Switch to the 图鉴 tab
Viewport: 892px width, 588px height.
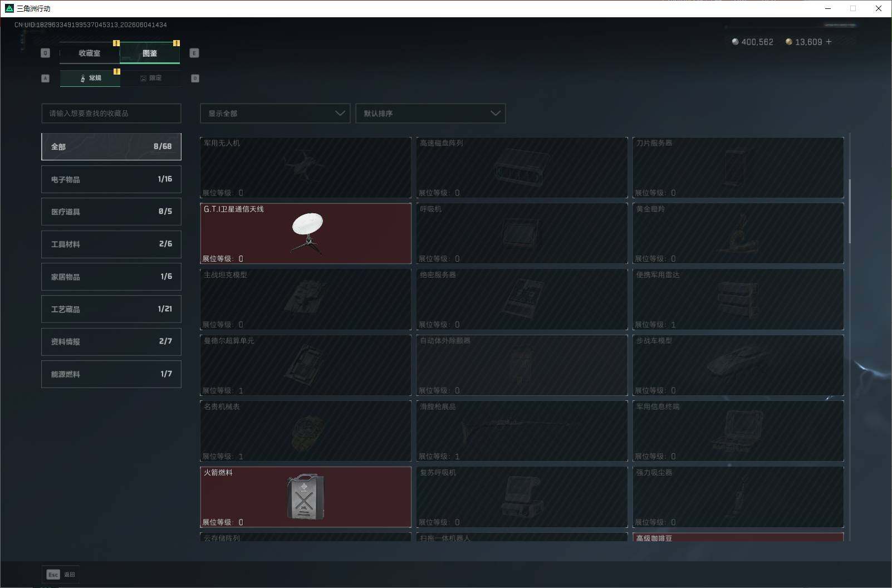[x=150, y=53]
